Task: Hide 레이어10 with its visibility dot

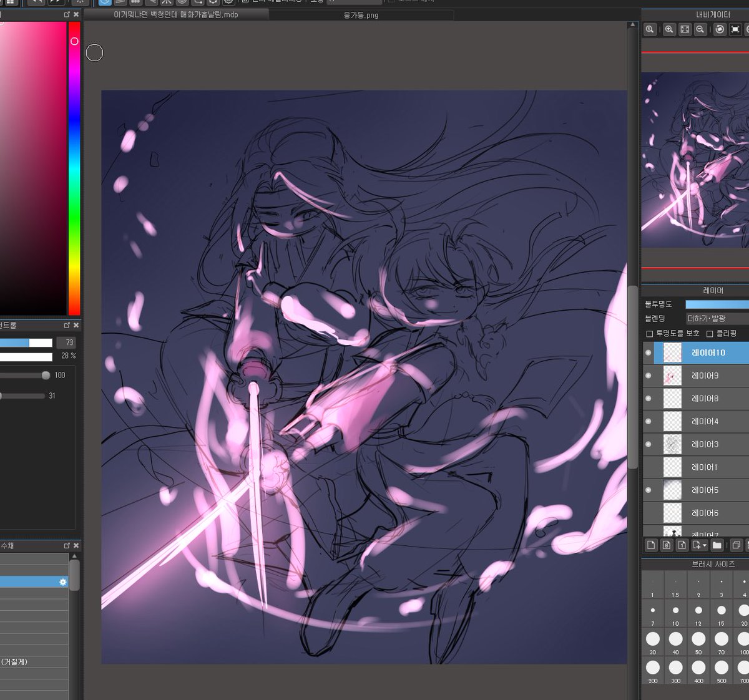Action: click(x=648, y=352)
